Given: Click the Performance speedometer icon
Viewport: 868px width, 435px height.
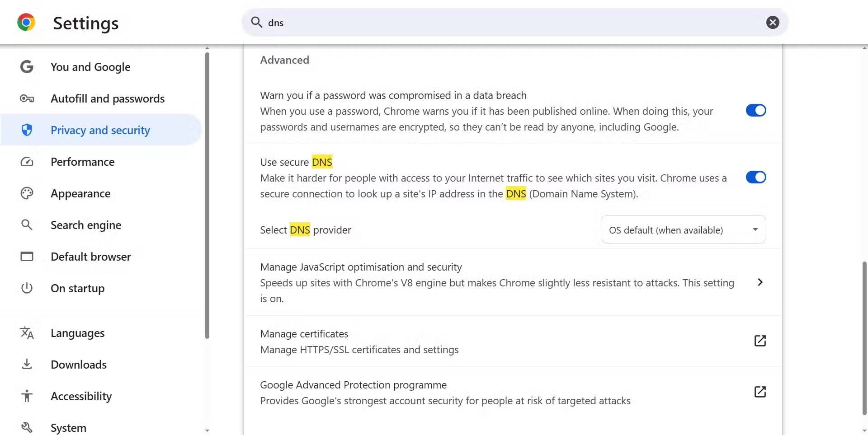Looking at the screenshot, I should click(x=27, y=162).
